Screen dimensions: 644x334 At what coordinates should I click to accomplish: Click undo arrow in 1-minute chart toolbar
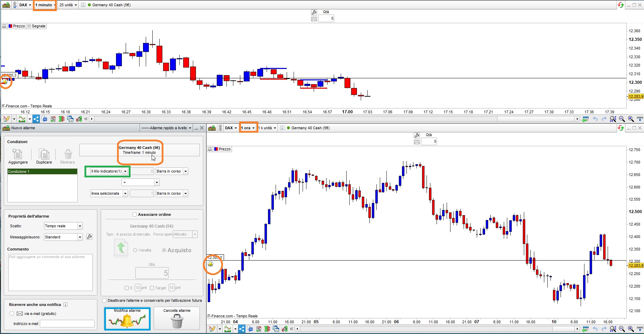click(595, 119)
